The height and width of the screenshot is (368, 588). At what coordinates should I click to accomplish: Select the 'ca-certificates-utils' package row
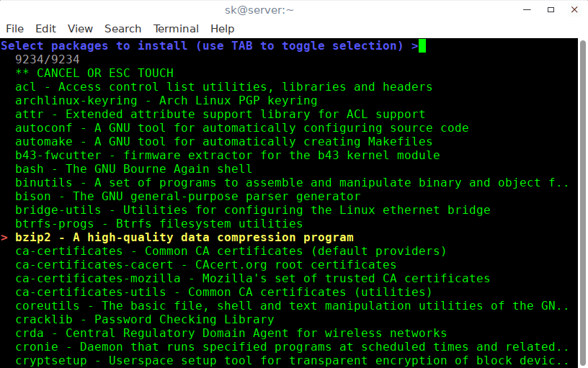[x=224, y=292]
